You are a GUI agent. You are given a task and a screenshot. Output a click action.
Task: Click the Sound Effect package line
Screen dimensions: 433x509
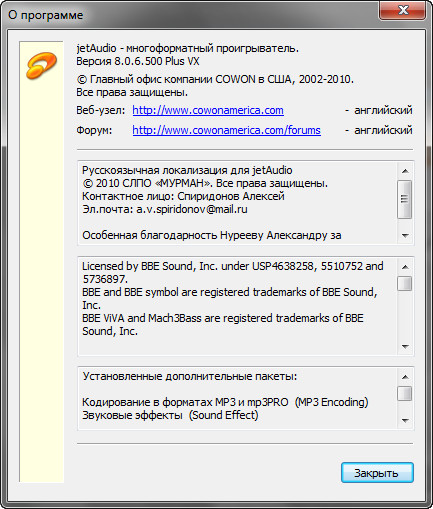tap(170, 415)
